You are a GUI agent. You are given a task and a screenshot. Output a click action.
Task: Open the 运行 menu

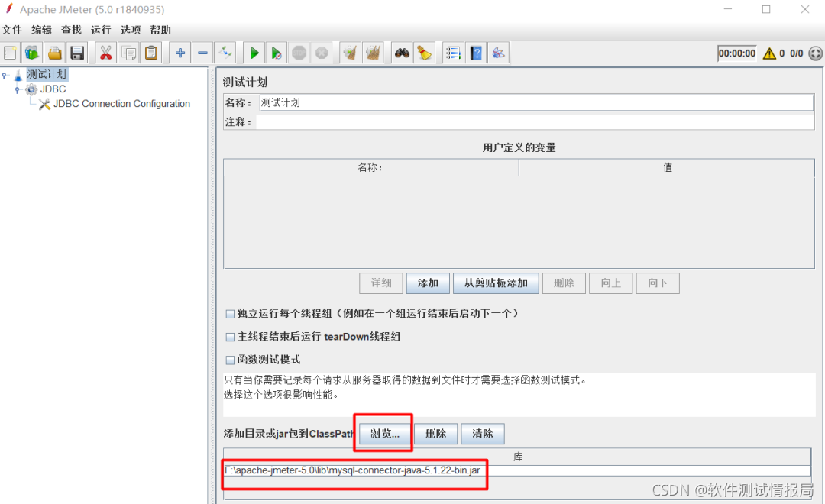click(x=101, y=30)
